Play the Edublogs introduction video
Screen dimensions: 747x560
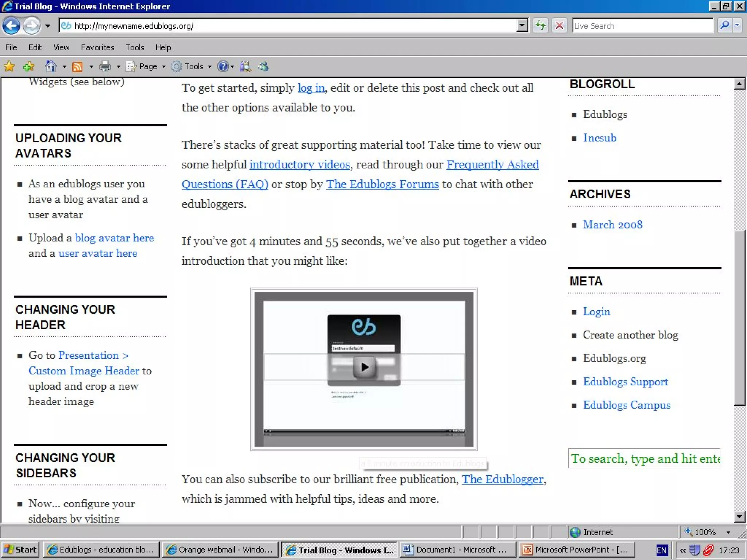click(364, 367)
